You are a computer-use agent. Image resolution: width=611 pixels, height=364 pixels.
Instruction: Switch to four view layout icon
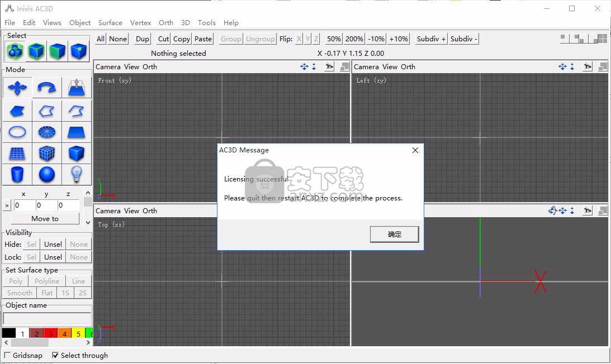[x=603, y=38]
